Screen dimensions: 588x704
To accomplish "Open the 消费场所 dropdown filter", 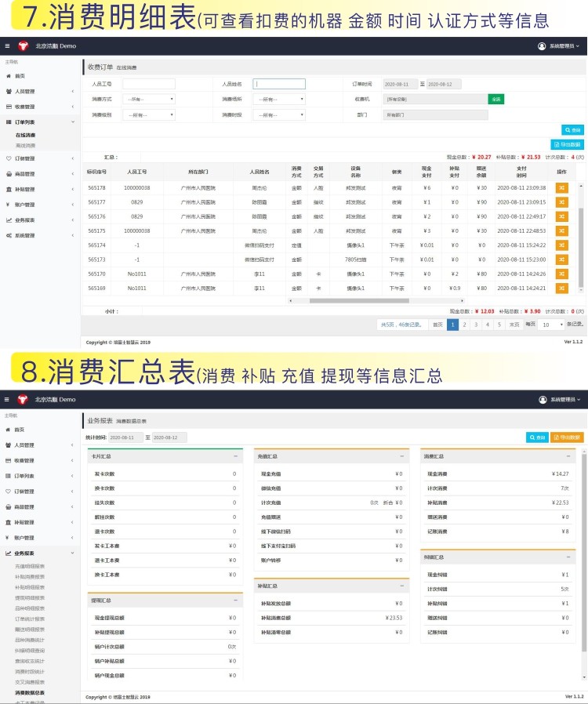I will (279, 100).
